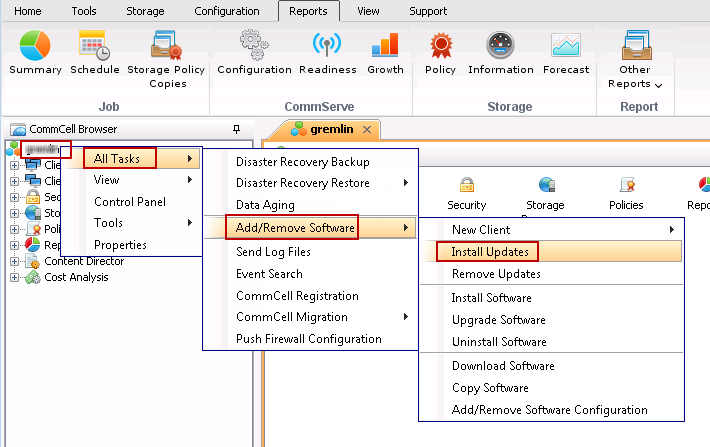The image size is (710, 447).
Task: Choose Data Aging in All Tasks menu
Action: [263, 205]
